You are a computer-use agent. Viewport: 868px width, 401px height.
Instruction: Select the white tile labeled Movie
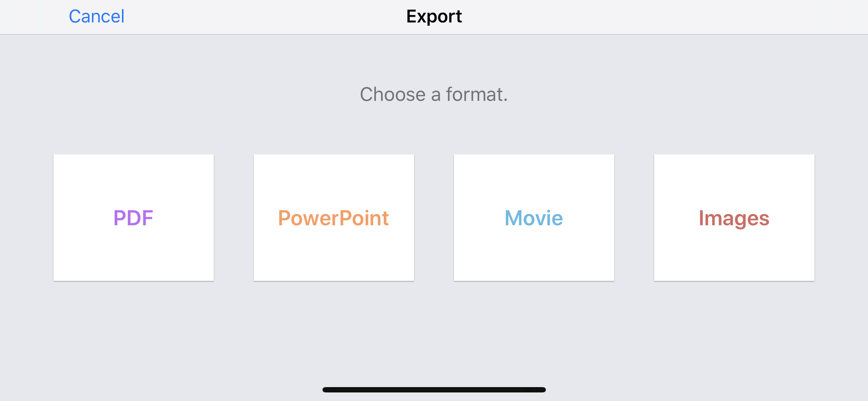(x=534, y=217)
